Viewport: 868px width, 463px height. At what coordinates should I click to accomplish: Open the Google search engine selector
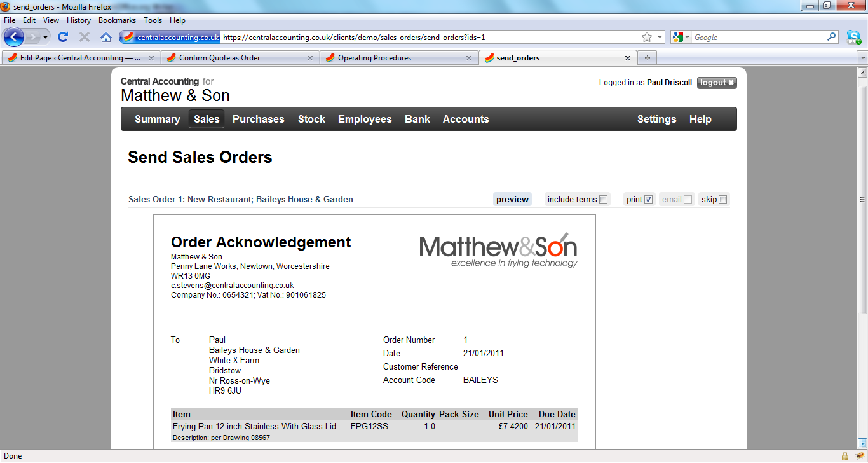click(x=681, y=38)
